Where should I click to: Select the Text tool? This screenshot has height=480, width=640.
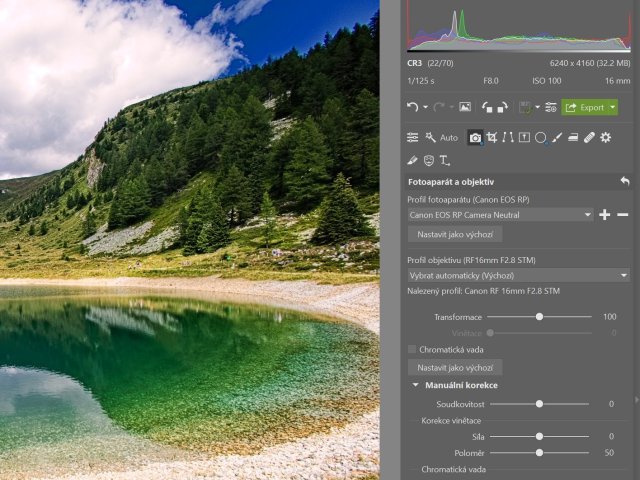pos(444,160)
